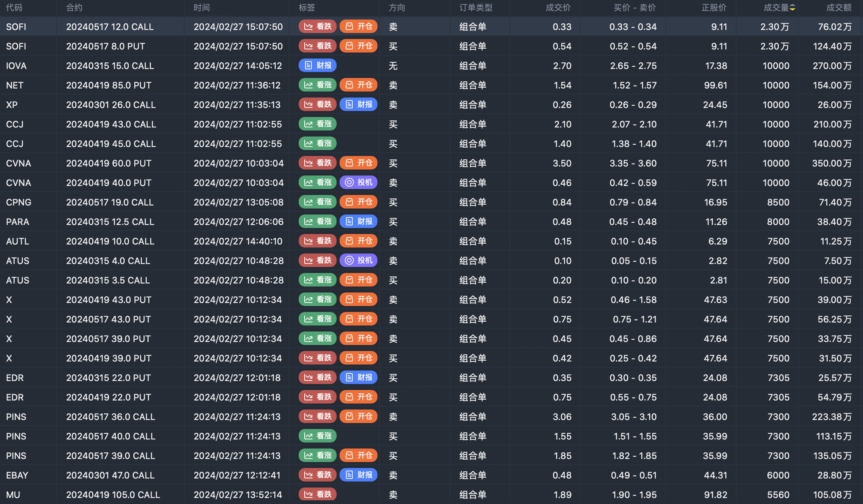The height and width of the screenshot is (504, 863).
Task: Select the XP 20240301 26.0 CALL row
Action: pos(111,105)
